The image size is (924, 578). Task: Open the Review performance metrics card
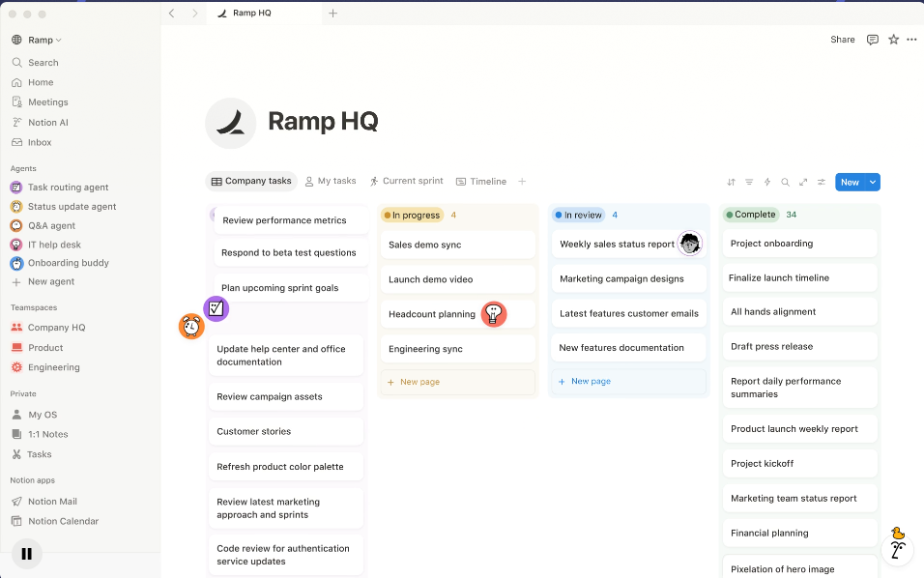292,220
